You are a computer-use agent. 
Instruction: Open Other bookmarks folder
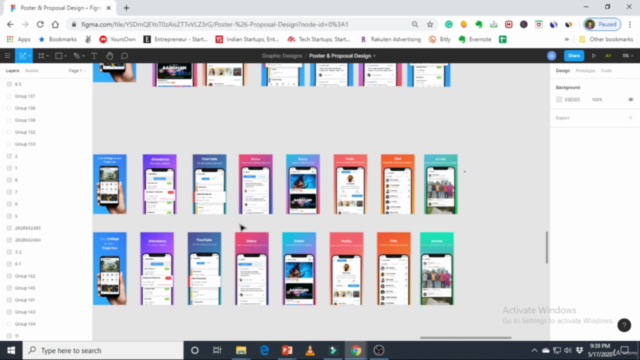[606, 39]
